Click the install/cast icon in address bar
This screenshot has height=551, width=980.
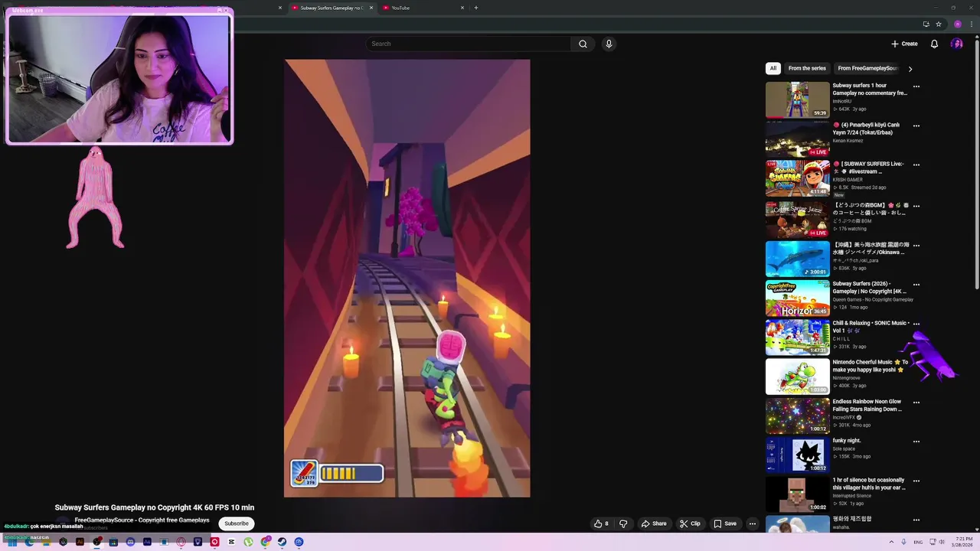click(926, 24)
